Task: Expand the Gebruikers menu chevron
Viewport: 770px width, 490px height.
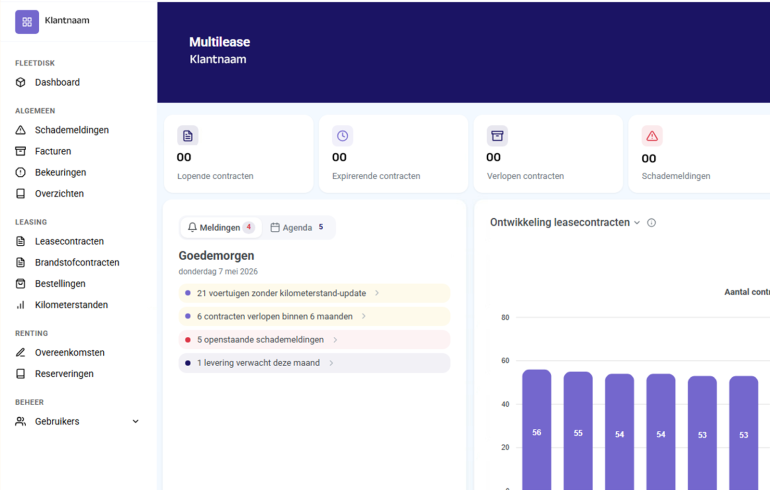Action: [x=136, y=421]
